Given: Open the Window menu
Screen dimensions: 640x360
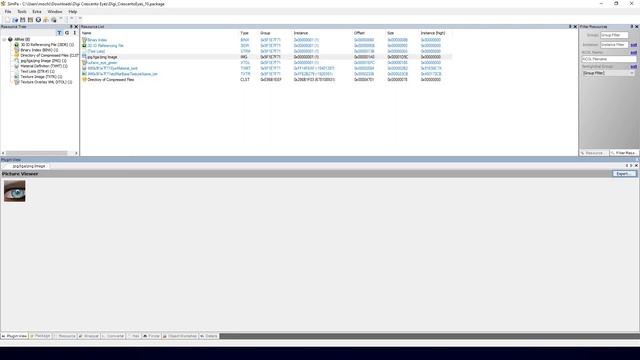Looking at the screenshot, I should coord(55,12).
